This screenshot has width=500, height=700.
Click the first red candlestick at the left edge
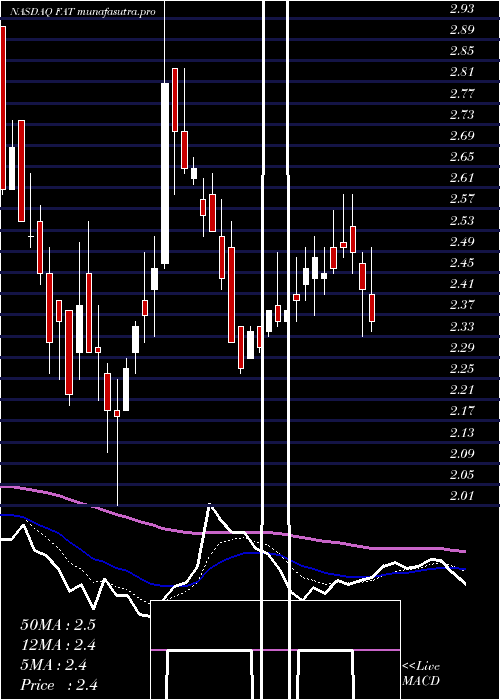coord(3,108)
